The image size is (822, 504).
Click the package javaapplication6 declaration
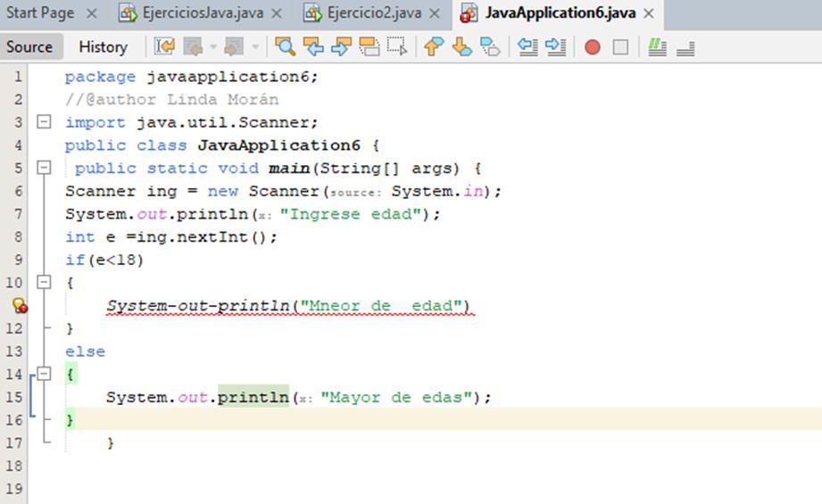point(191,77)
